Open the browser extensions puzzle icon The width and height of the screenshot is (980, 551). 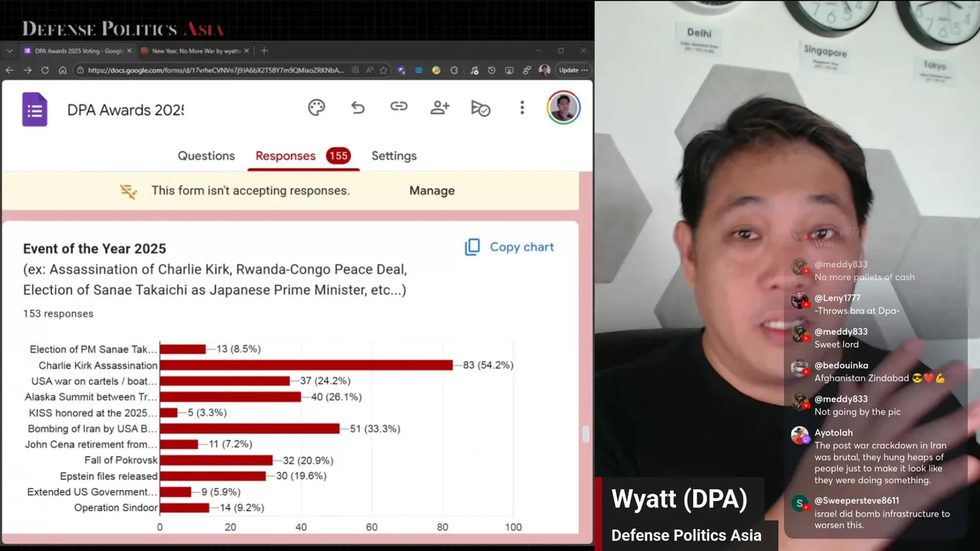(454, 70)
